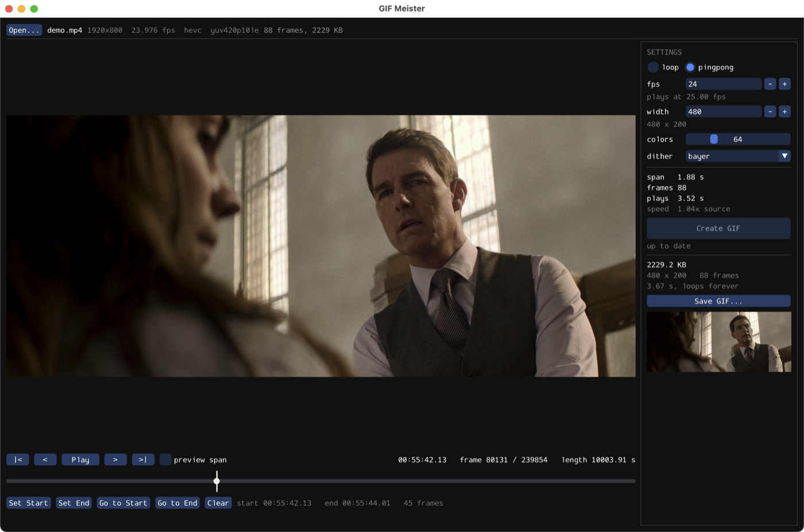Select the pingpong radio option

[x=690, y=67]
